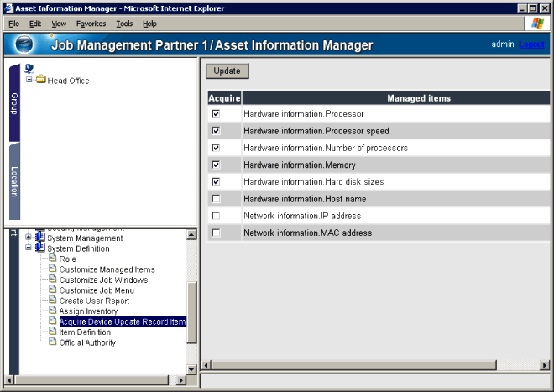Click the System Definition book icon
The width and height of the screenshot is (554, 392).
tap(39, 248)
